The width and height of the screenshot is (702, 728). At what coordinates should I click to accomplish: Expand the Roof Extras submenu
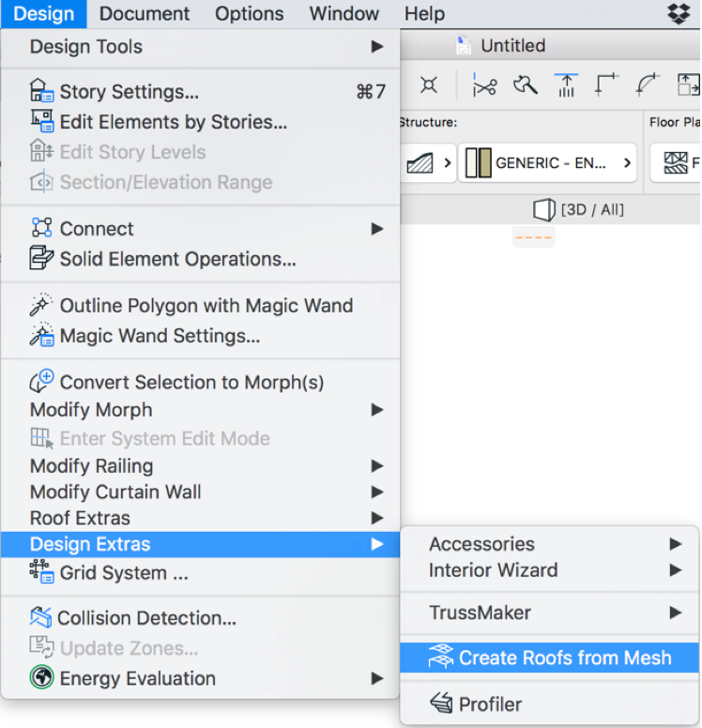point(200,518)
